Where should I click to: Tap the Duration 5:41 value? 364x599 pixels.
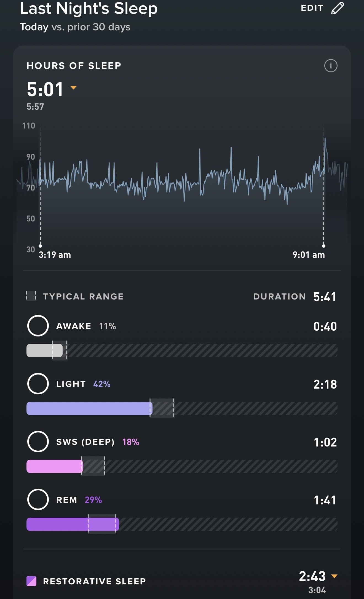click(325, 297)
